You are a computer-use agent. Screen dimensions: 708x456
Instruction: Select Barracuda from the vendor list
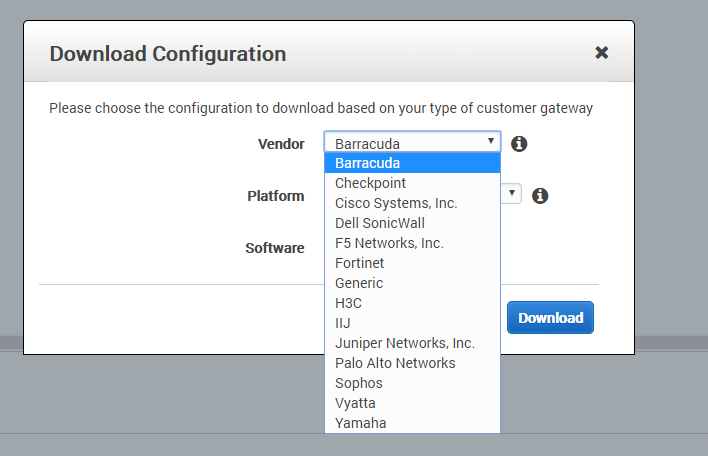(x=412, y=163)
